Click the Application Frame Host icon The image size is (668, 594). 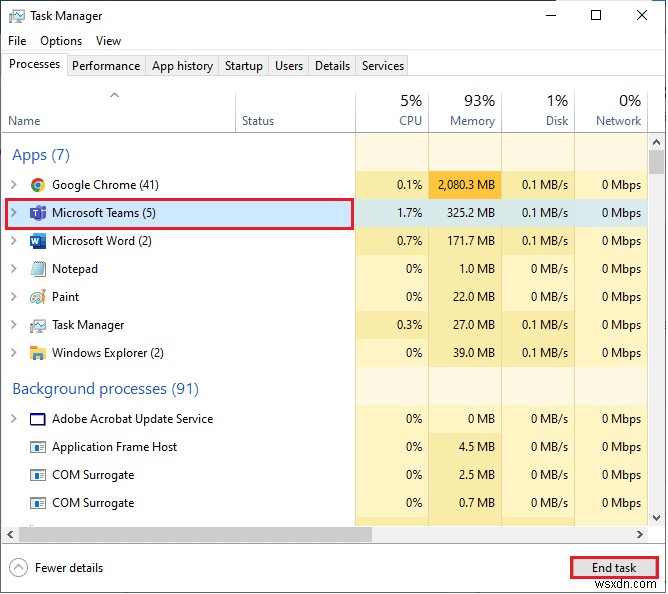click(x=38, y=447)
